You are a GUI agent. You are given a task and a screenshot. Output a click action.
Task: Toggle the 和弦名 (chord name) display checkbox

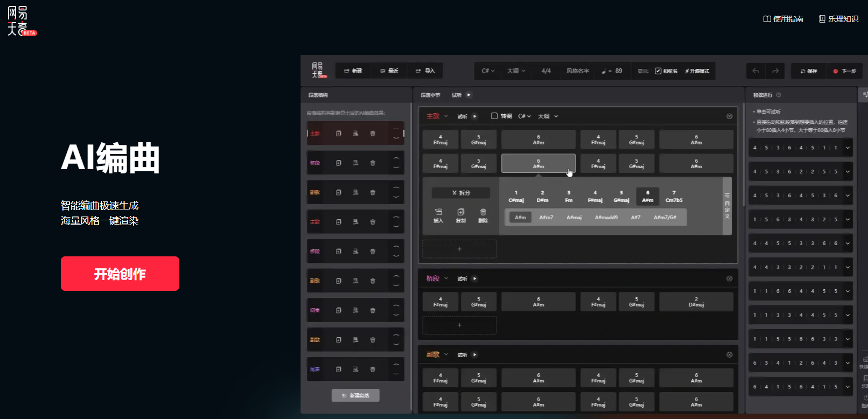[x=658, y=71]
